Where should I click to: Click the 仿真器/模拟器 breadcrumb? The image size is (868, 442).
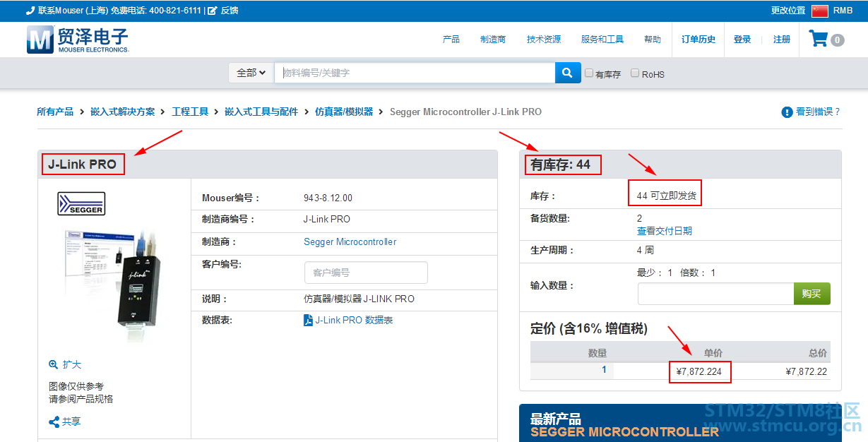tap(344, 112)
